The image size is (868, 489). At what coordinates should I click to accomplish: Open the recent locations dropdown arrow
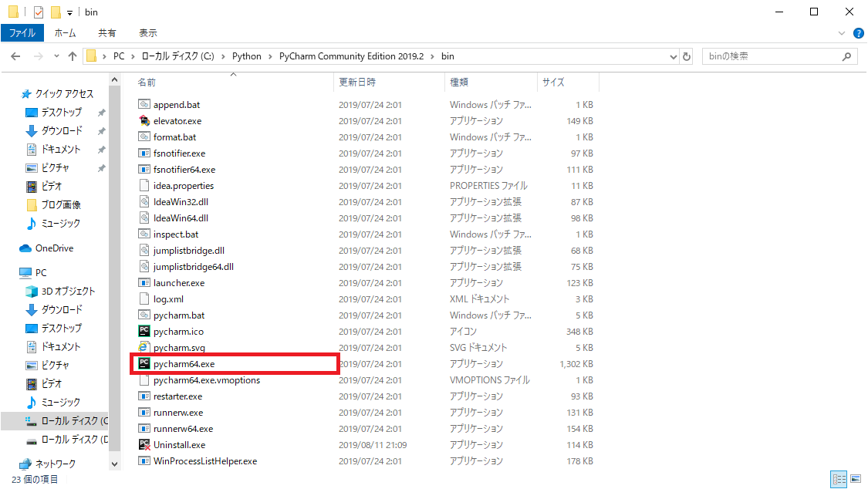pyautogui.click(x=56, y=56)
